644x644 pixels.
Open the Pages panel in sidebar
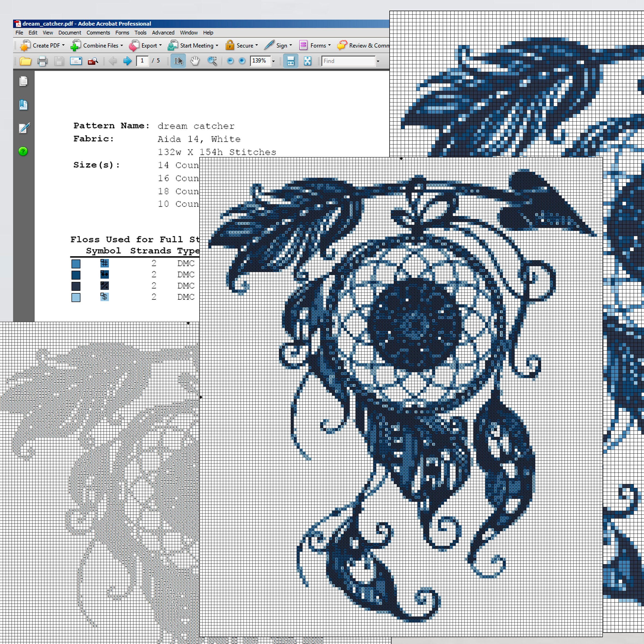coord(23,81)
